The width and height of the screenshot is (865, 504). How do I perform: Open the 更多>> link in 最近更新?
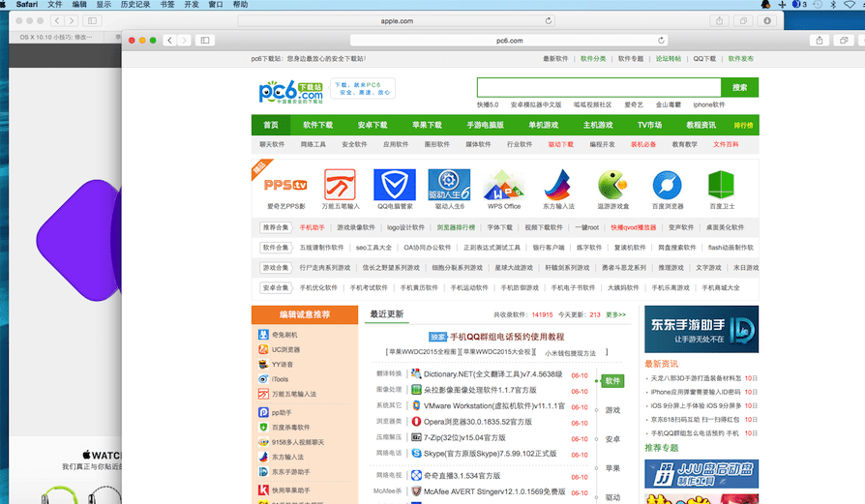click(615, 314)
